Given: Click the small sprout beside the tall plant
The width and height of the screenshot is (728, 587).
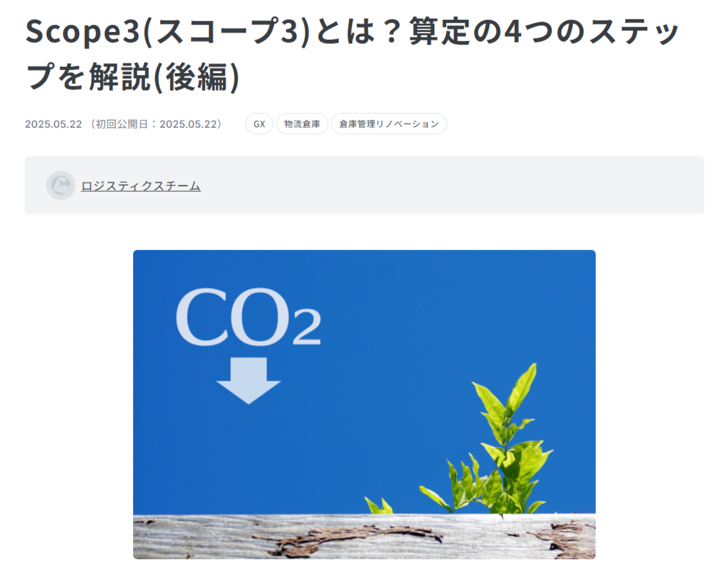Looking at the screenshot, I should click(379, 505).
